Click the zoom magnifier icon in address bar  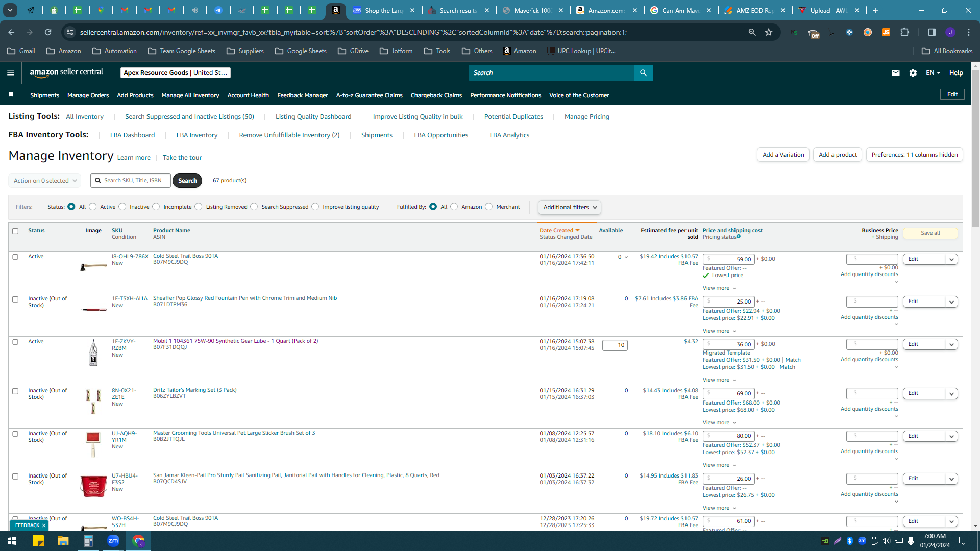(752, 32)
